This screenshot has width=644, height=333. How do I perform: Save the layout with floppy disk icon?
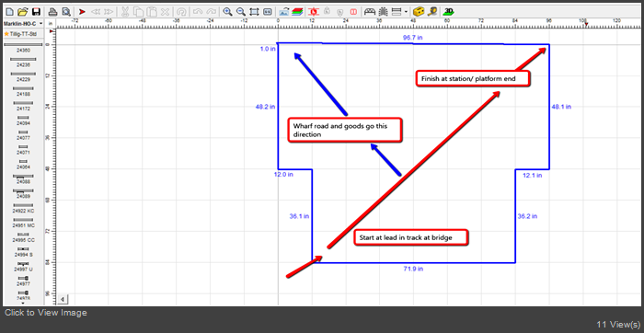[36, 11]
